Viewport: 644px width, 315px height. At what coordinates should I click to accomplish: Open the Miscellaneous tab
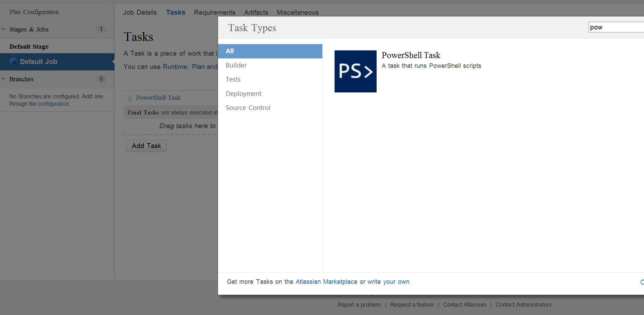coord(297,12)
